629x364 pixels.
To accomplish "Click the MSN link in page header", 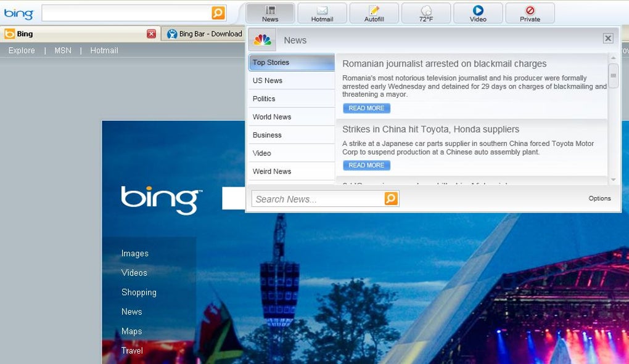I will pyautogui.click(x=63, y=51).
